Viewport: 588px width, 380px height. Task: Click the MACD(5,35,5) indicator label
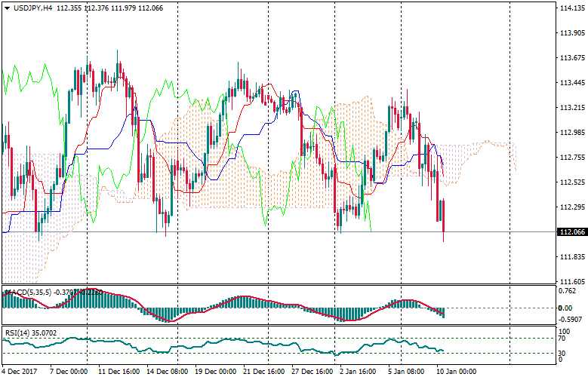[26, 291]
